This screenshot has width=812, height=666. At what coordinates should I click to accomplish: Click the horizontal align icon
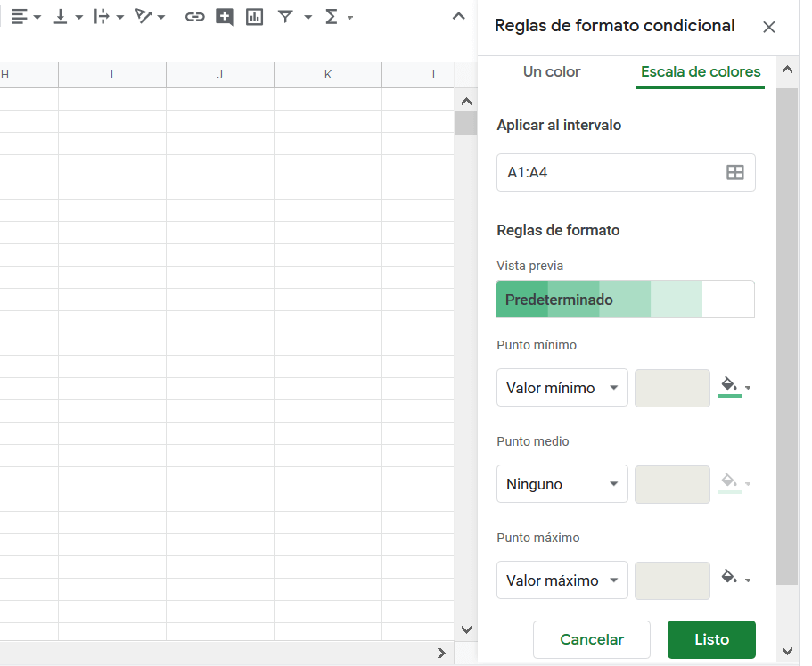(25, 17)
